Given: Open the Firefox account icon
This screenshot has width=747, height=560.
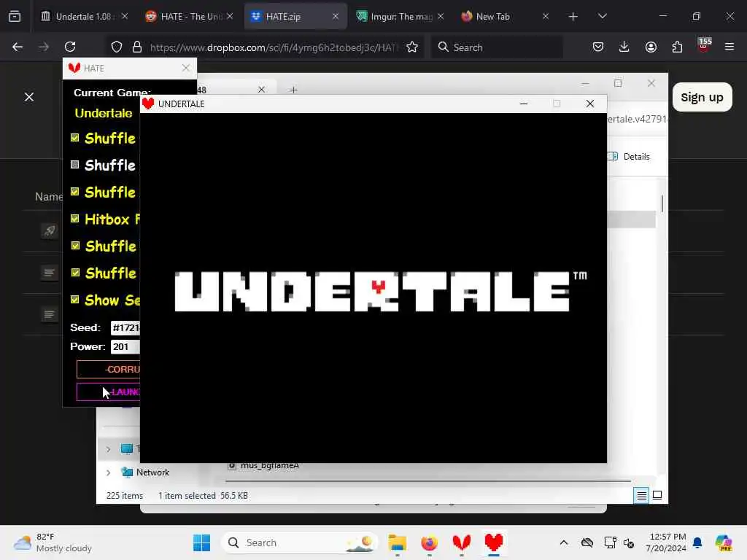Looking at the screenshot, I should click(x=651, y=47).
